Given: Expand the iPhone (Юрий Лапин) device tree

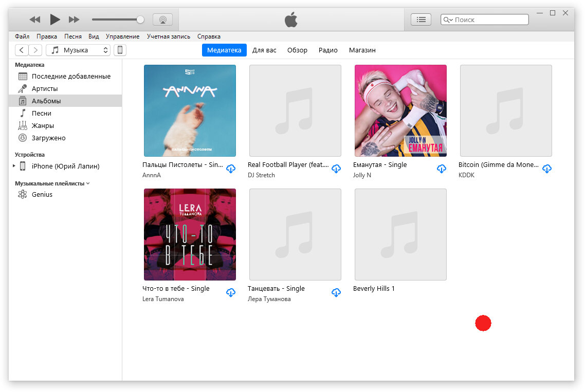Looking at the screenshot, I should [x=14, y=166].
